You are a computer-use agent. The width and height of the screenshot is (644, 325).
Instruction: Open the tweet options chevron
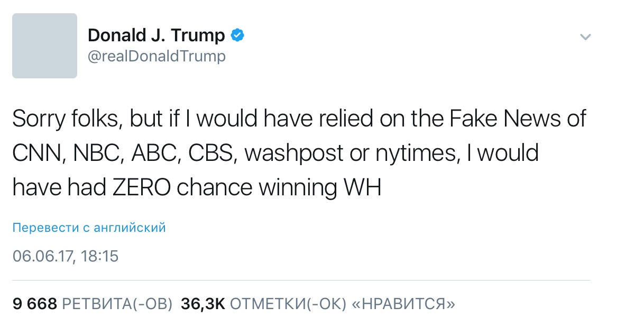point(585,37)
